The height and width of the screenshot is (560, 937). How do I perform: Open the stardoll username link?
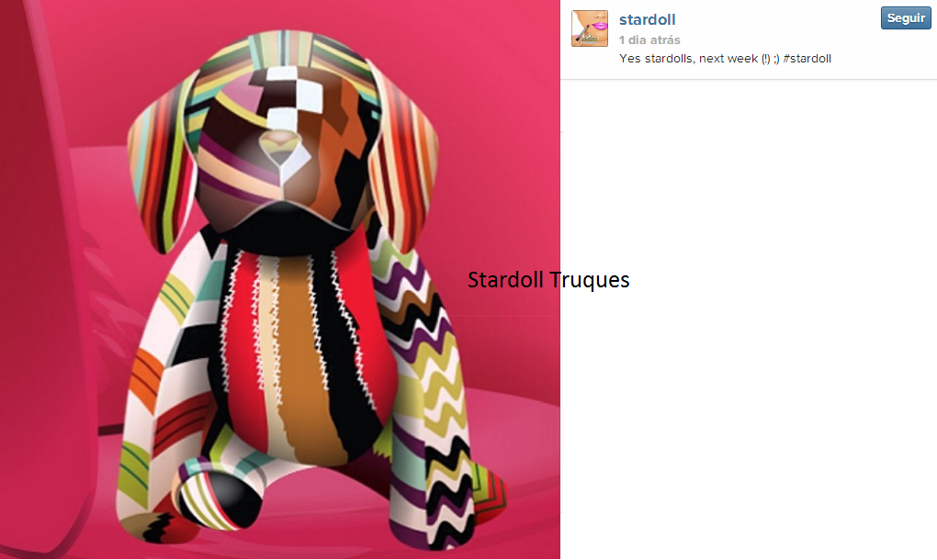point(648,19)
